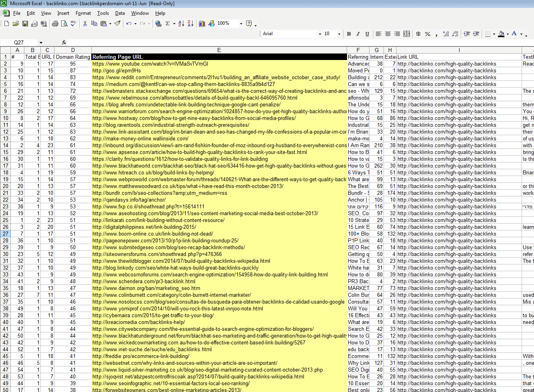Click the Open file folder icon

tap(16, 24)
